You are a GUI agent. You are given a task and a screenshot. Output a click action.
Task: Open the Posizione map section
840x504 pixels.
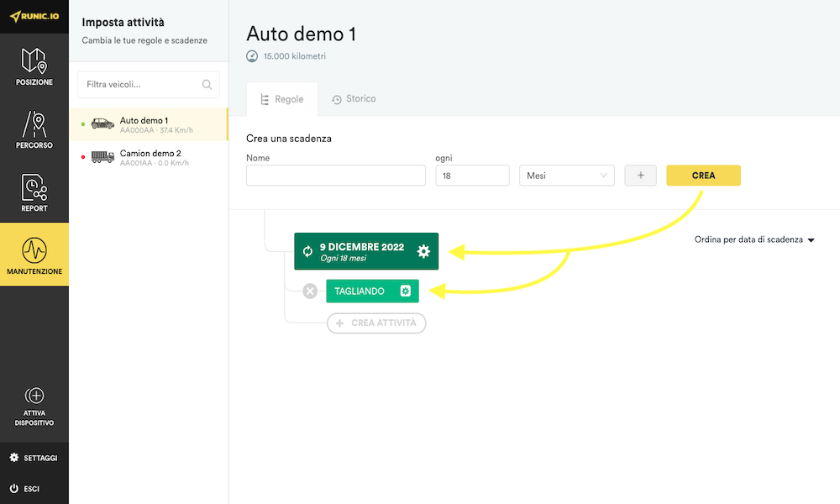click(34, 66)
